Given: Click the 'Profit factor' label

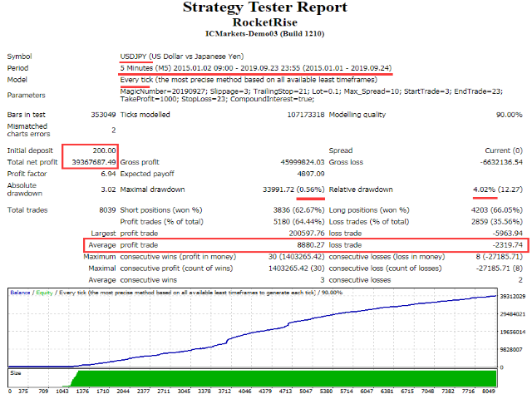Looking at the screenshot, I should click(27, 174).
